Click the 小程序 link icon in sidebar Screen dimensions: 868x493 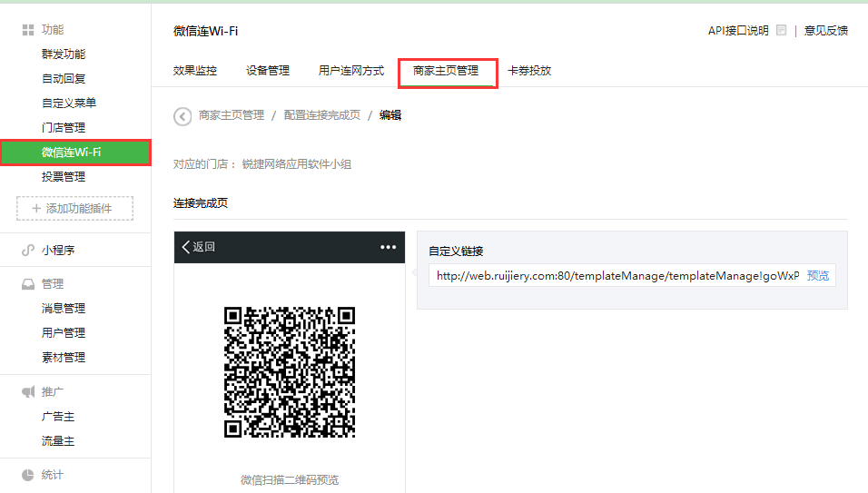click(x=28, y=251)
